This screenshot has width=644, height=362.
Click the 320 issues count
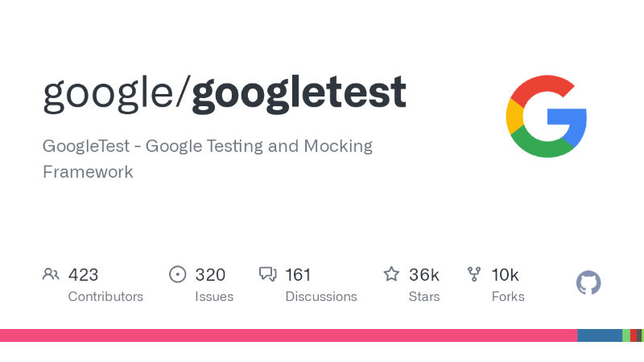(210, 274)
